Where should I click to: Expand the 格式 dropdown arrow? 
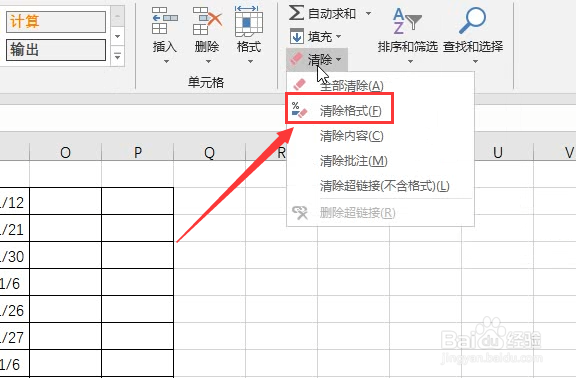pyautogui.click(x=250, y=62)
